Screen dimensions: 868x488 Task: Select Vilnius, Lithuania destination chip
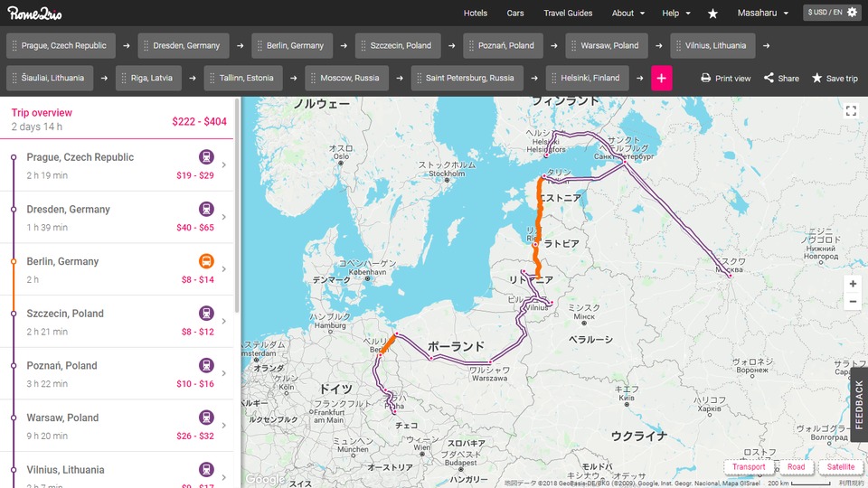(x=713, y=45)
